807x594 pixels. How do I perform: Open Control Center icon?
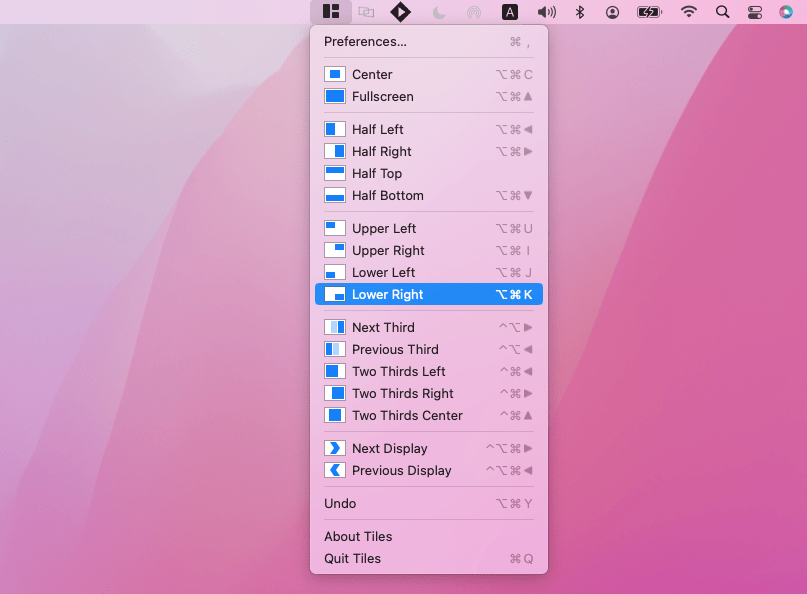click(x=755, y=12)
